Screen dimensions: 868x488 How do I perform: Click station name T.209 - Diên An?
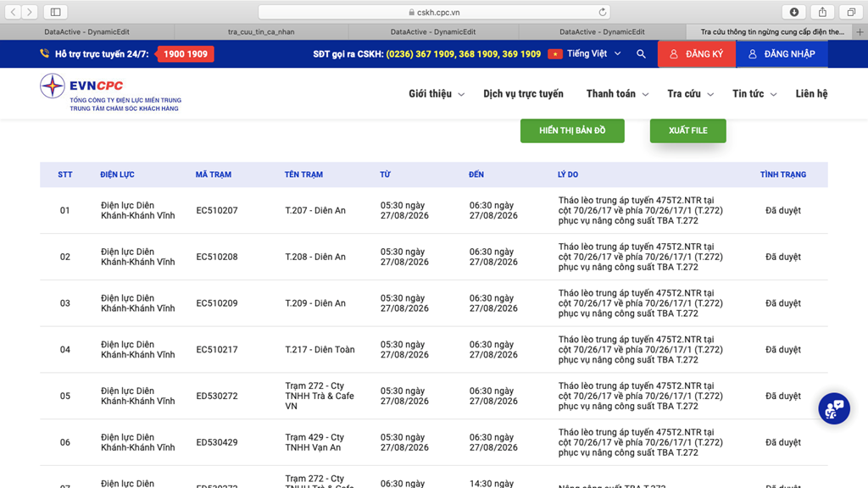(x=315, y=303)
